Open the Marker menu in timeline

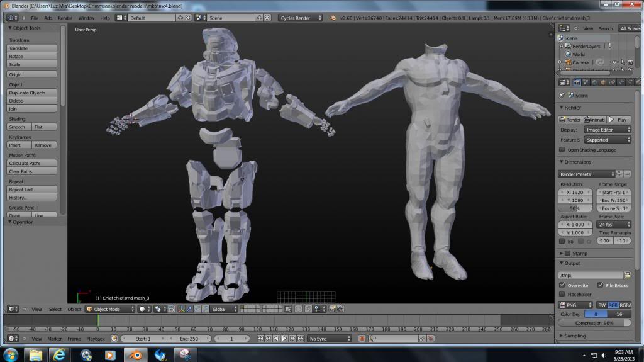[x=54, y=339]
